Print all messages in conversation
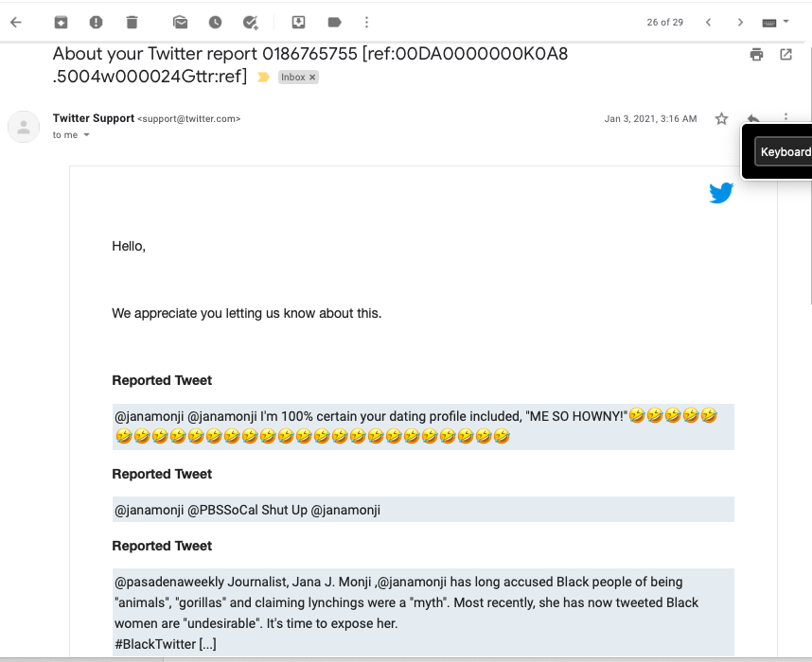The height and width of the screenshot is (662, 812). (756, 55)
